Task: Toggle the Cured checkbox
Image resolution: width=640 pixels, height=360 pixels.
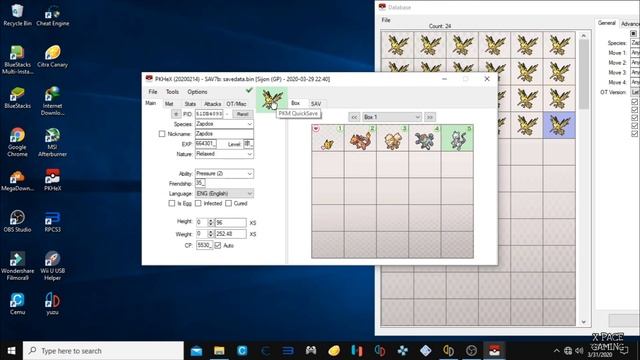Action: pyautogui.click(x=229, y=203)
